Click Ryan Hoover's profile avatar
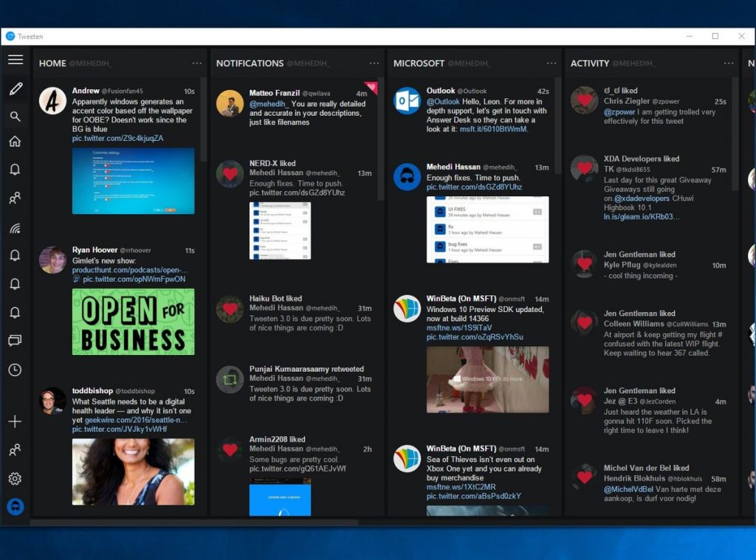This screenshot has height=560, width=756. (x=52, y=260)
